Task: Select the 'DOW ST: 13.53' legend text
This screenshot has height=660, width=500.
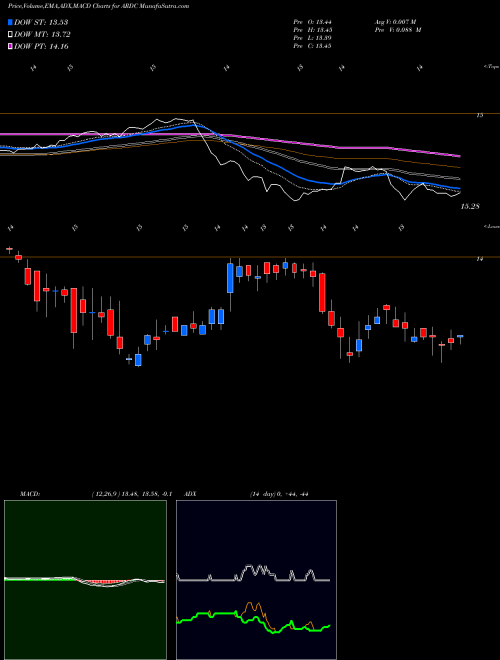Action: click(x=41, y=22)
